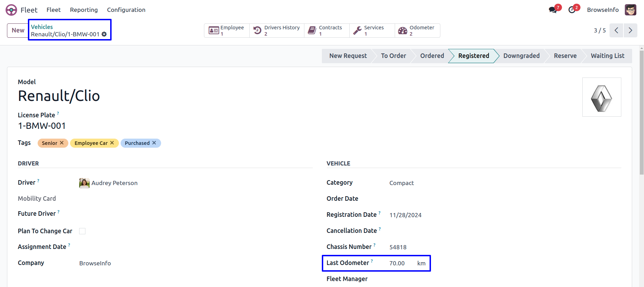Go to the next vehicle record arrow
The height and width of the screenshot is (287, 644).
click(x=630, y=30)
